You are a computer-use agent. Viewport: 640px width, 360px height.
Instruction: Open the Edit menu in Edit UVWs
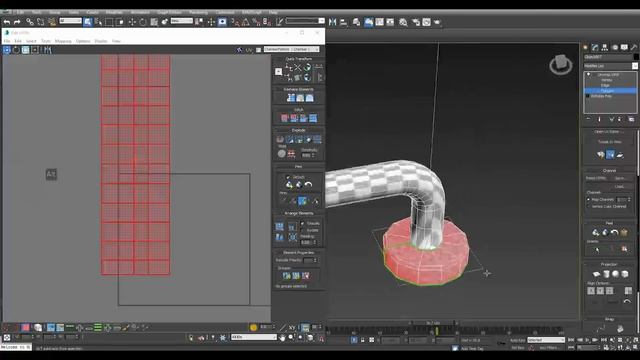tap(18, 41)
